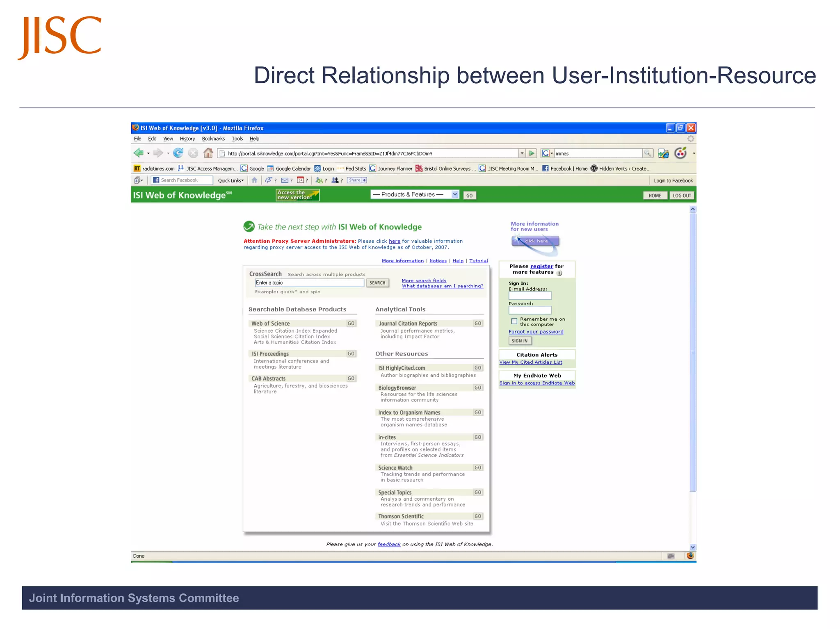Click the Facebook toolbar home icon

[x=254, y=180]
